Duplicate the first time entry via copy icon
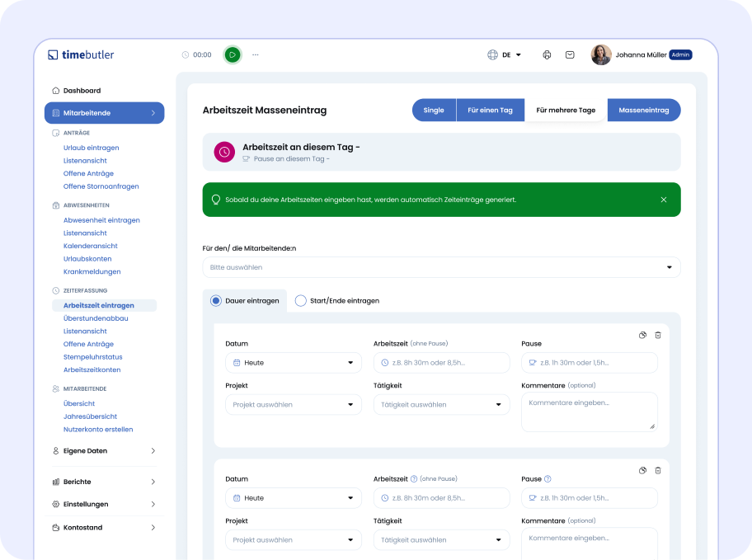The width and height of the screenshot is (752, 560). (642, 335)
